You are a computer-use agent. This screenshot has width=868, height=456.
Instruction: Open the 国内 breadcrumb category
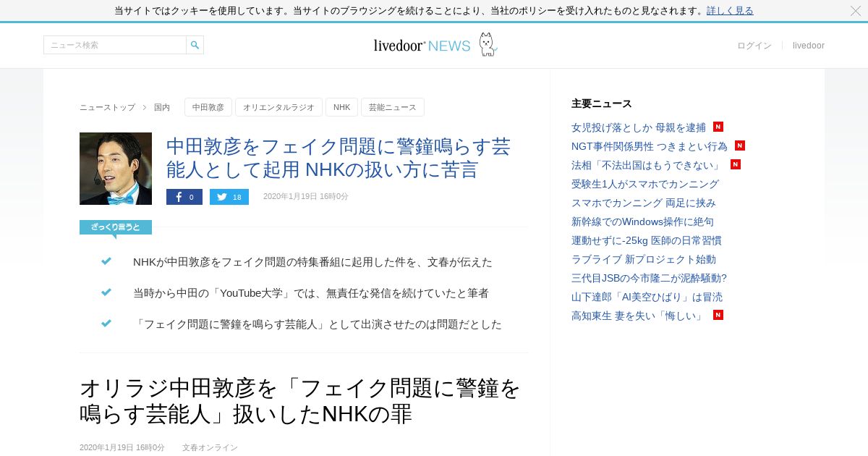162,107
